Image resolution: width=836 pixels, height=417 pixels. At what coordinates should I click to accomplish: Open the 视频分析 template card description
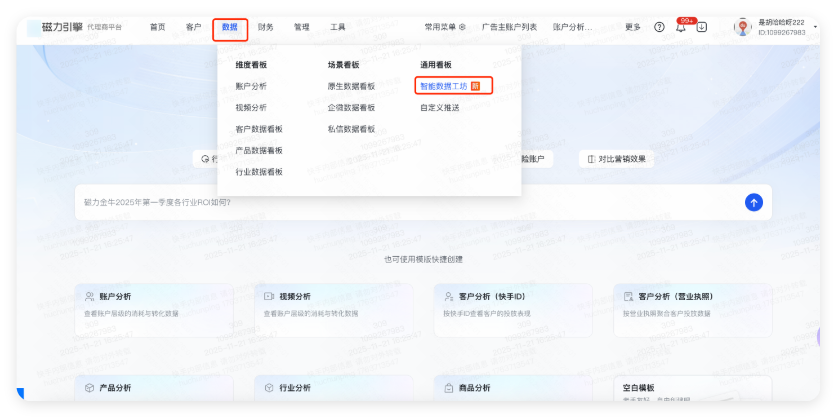coord(311,314)
